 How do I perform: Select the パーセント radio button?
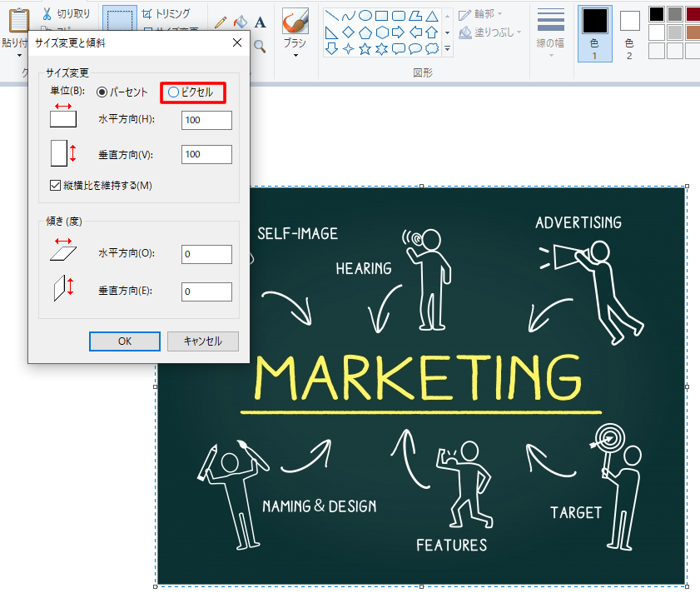pyautogui.click(x=103, y=92)
